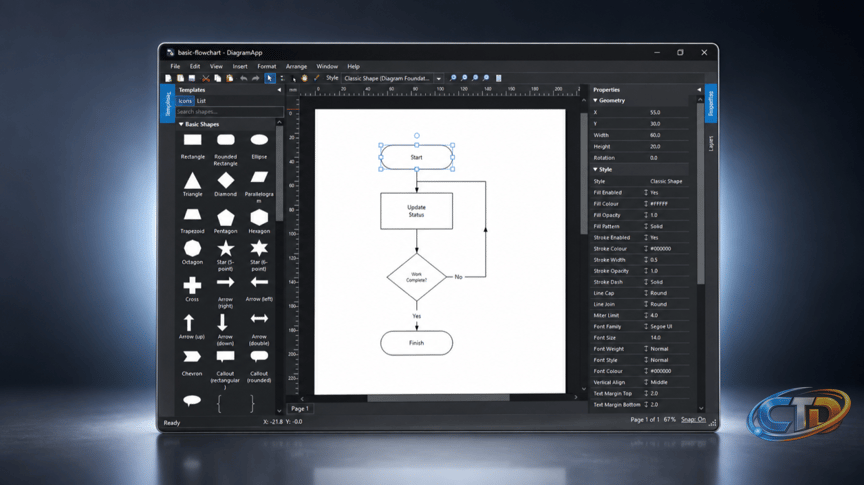Select the Page 1 tab

(300, 408)
